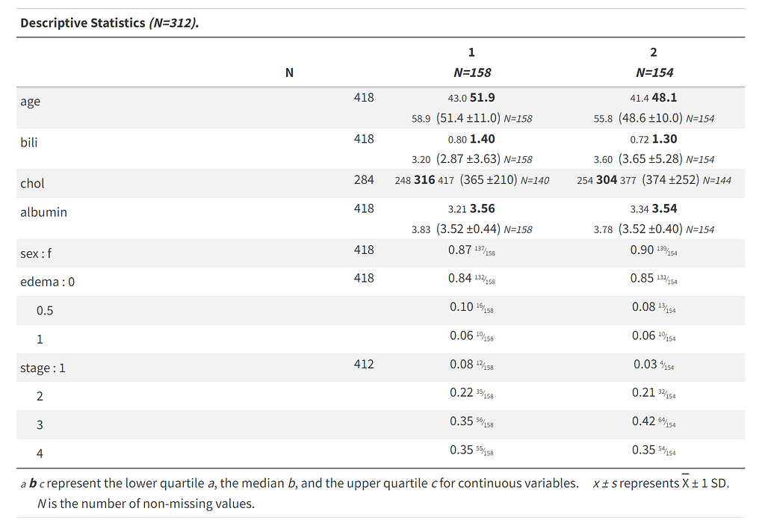The width and height of the screenshot is (765, 532).
Task: Click the "N is the number of non-missing values" footnote
Action: 146,503
